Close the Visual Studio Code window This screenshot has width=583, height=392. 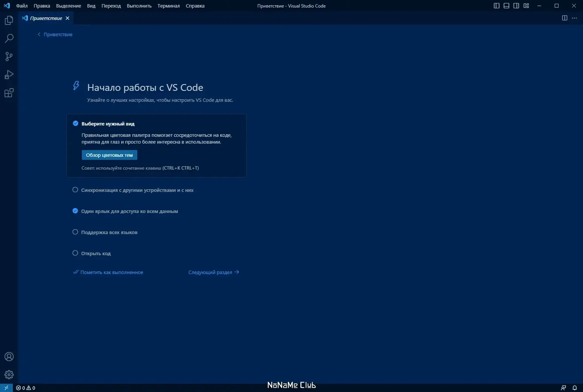pos(574,6)
